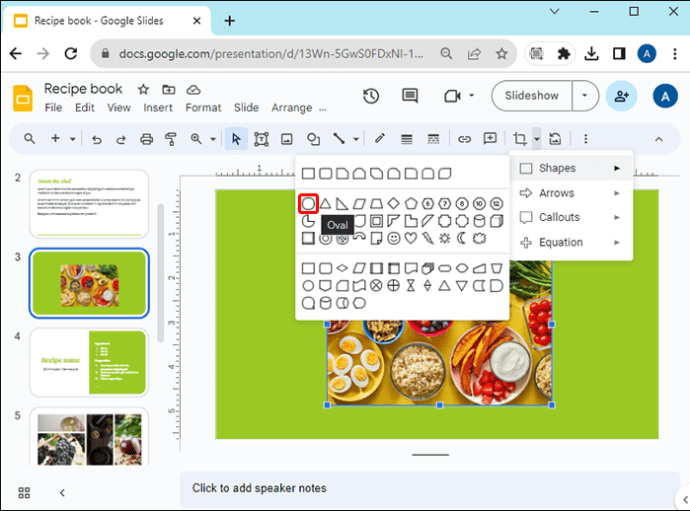
Task: Choose the Diamond shape
Action: pyautogui.click(x=393, y=203)
